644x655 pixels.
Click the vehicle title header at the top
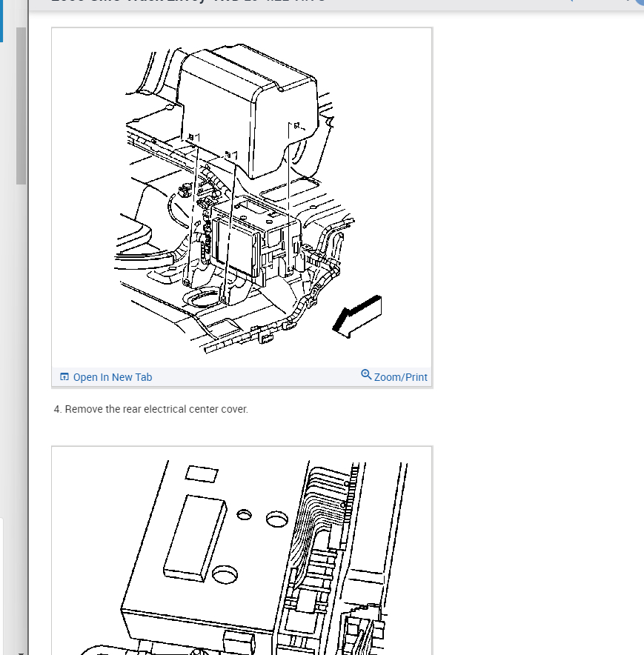pos(188,1)
